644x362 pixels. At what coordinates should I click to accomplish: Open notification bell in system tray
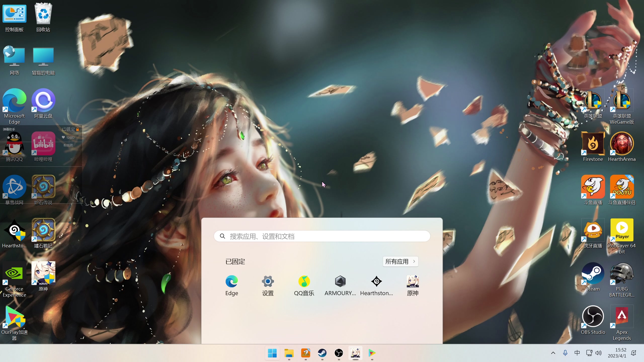point(634,353)
